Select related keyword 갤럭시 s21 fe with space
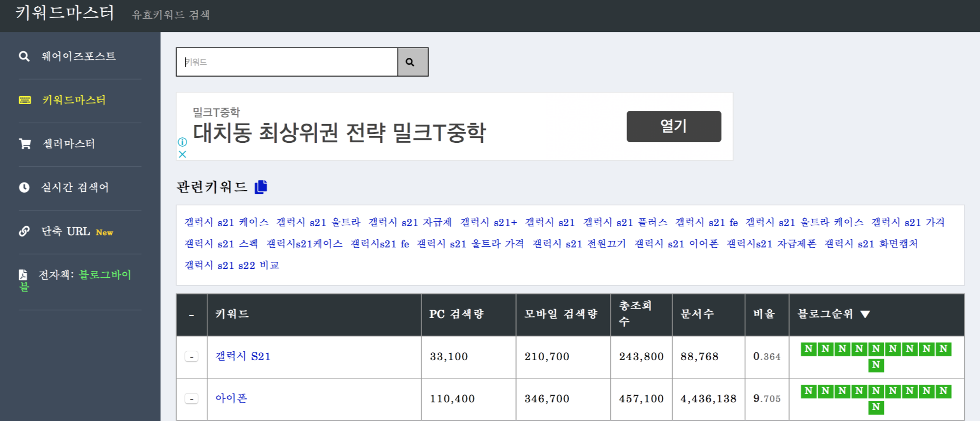This screenshot has width=980, height=421. point(706,222)
